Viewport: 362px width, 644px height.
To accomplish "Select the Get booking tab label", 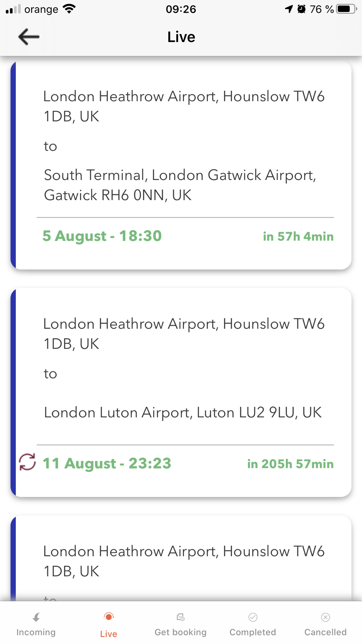I will click(x=181, y=632).
